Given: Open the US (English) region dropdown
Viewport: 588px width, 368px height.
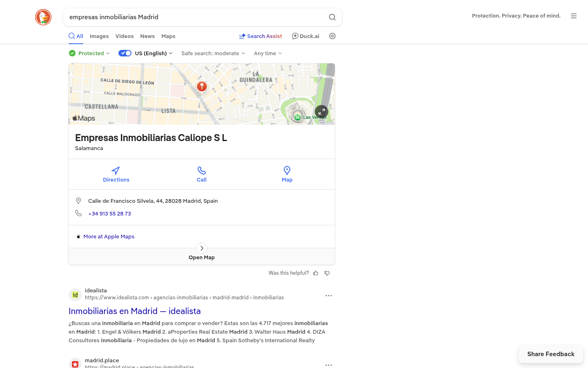Looking at the screenshot, I should (x=154, y=53).
